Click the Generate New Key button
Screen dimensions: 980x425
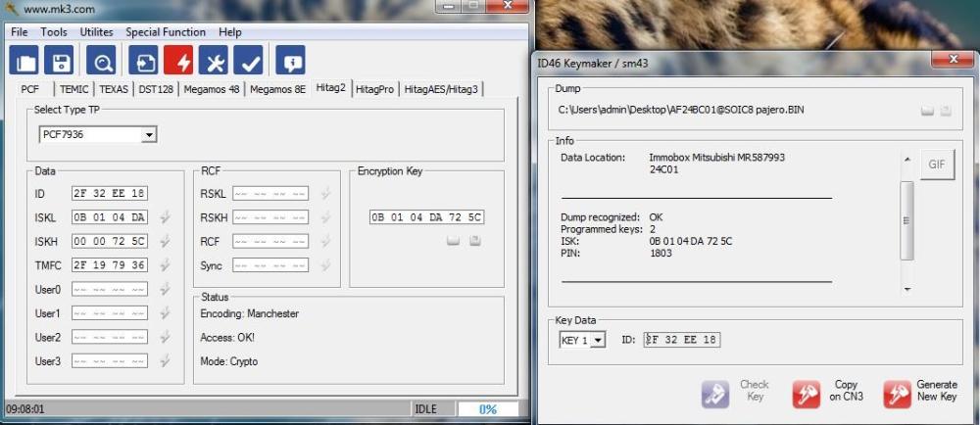pyautogui.click(x=919, y=393)
